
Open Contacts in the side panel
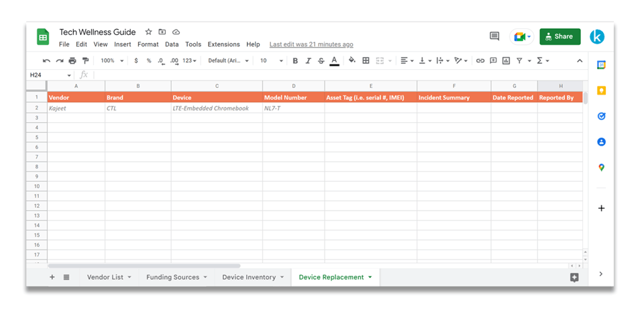click(601, 142)
